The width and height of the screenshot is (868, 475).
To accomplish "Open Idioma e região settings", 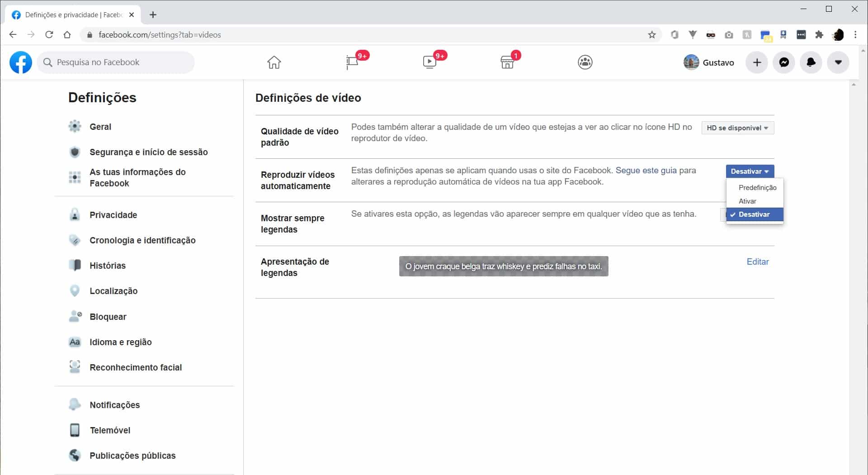I will tap(121, 342).
